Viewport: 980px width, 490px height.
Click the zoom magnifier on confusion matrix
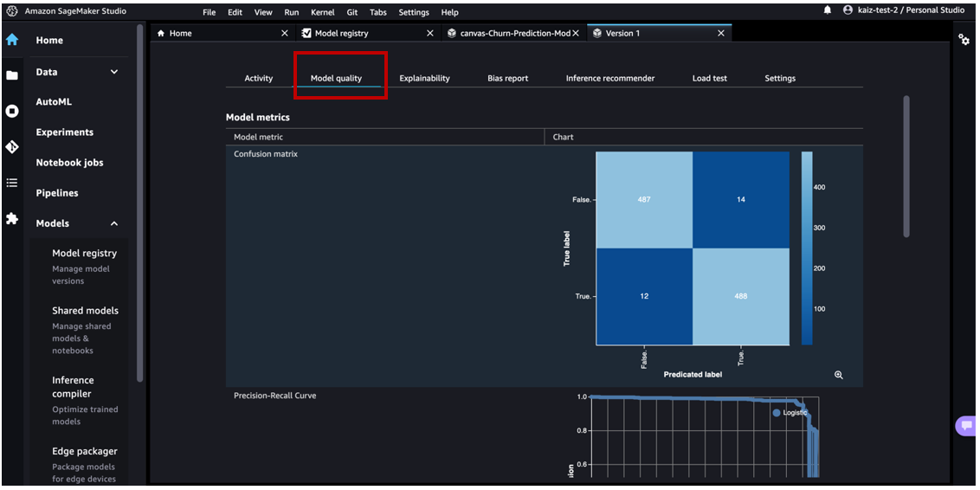click(x=838, y=375)
